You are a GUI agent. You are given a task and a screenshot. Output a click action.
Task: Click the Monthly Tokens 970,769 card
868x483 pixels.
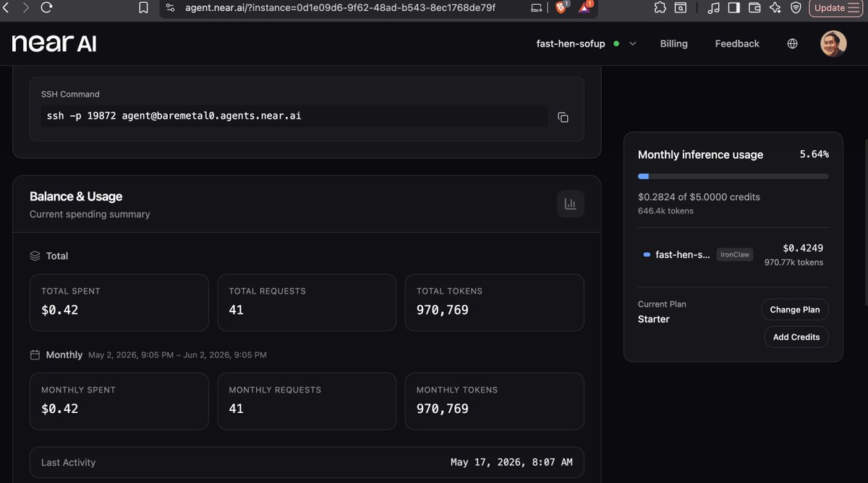[494, 401]
